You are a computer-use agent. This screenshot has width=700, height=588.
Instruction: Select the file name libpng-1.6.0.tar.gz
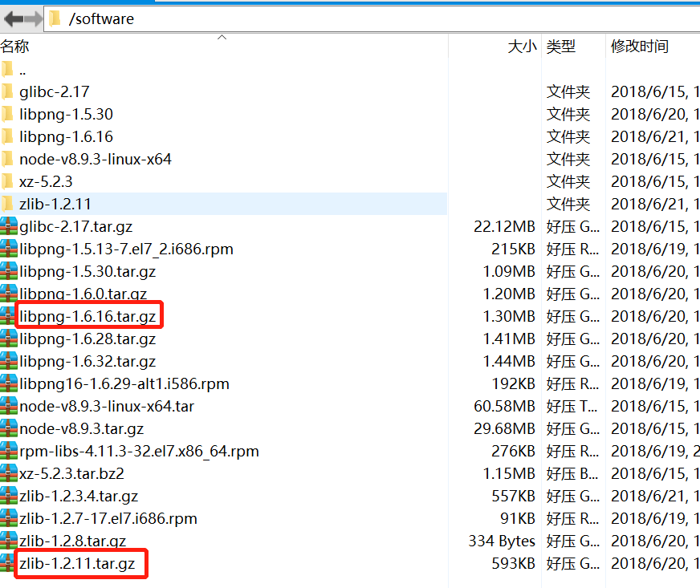point(83,294)
